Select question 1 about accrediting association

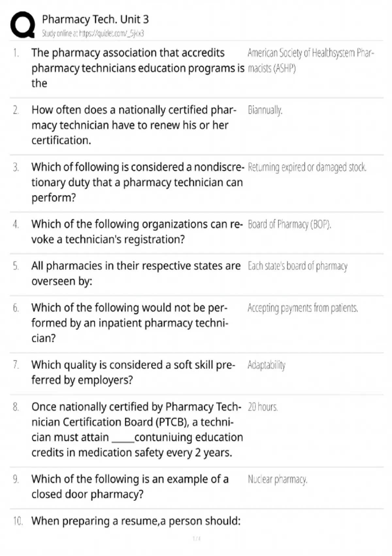(137, 68)
